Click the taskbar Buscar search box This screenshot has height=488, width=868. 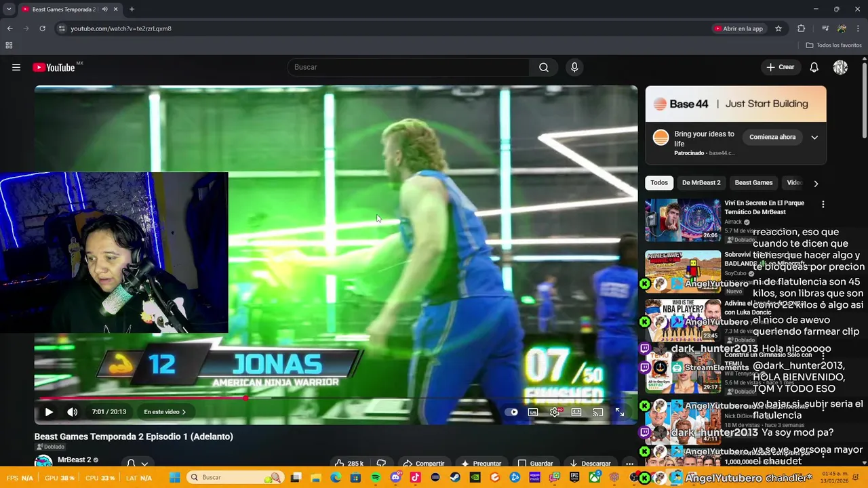point(235,477)
